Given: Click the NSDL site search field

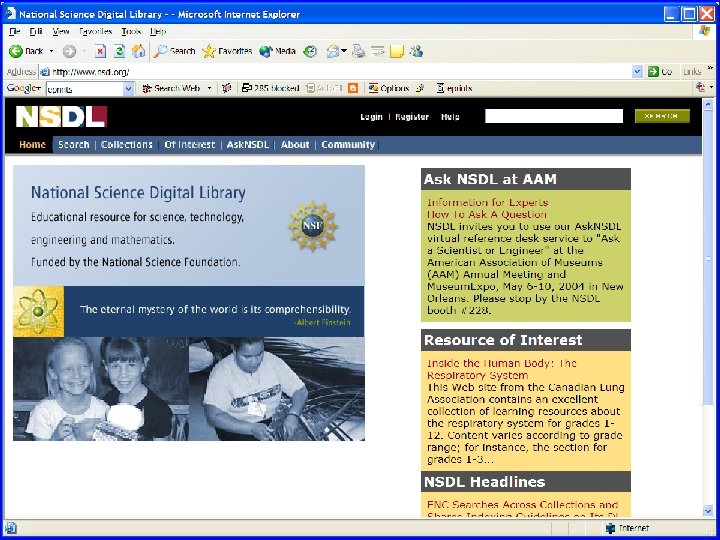Looking at the screenshot, I should 554,116.
